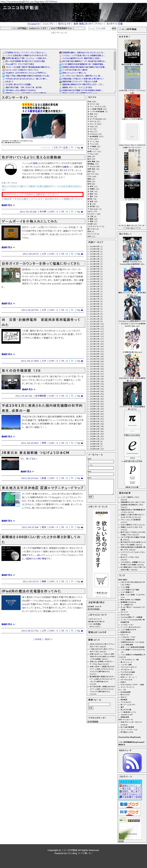Open the 2015年05月 (1) monthly archive link
Viewport: 147px width, 868px height.
96,246
